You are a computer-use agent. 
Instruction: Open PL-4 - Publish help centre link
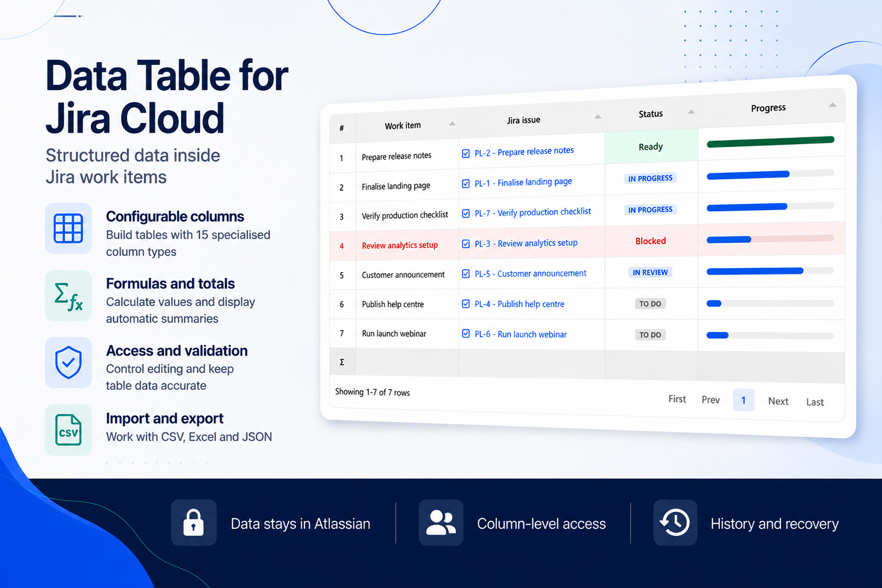(519, 304)
